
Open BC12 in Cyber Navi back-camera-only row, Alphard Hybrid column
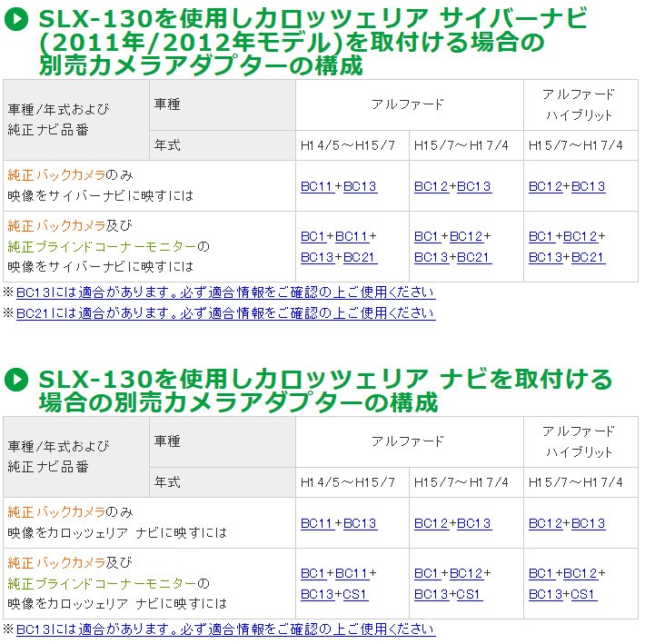point(545,187)
